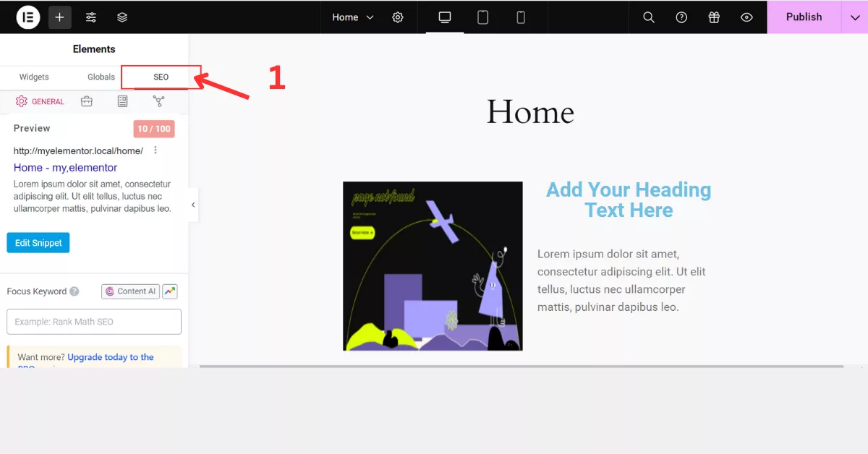Open the Google Trends chart icon
The height and width of the screenshot is (454, 868).
(170, 291)
